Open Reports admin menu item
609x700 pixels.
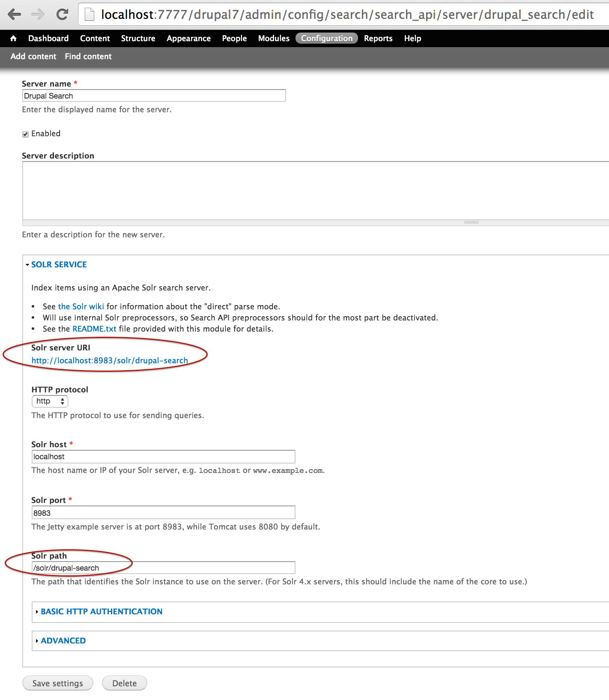(378, 38)
